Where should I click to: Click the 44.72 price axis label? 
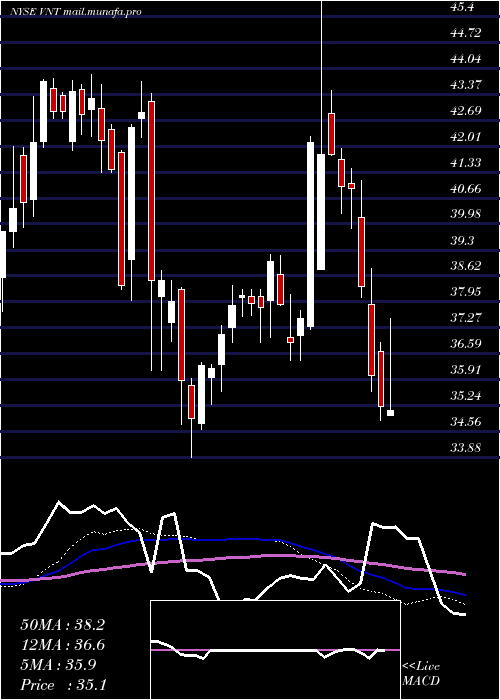coord(466,33)
